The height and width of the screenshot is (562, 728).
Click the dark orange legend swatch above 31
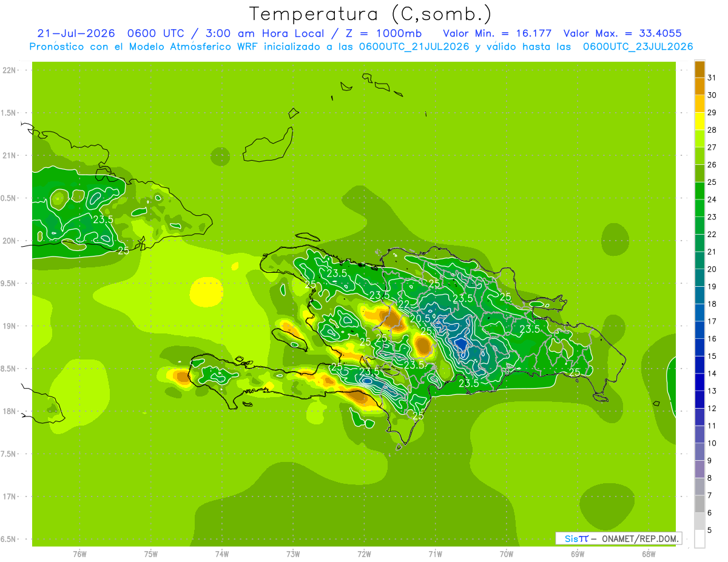tap(699, 69)
